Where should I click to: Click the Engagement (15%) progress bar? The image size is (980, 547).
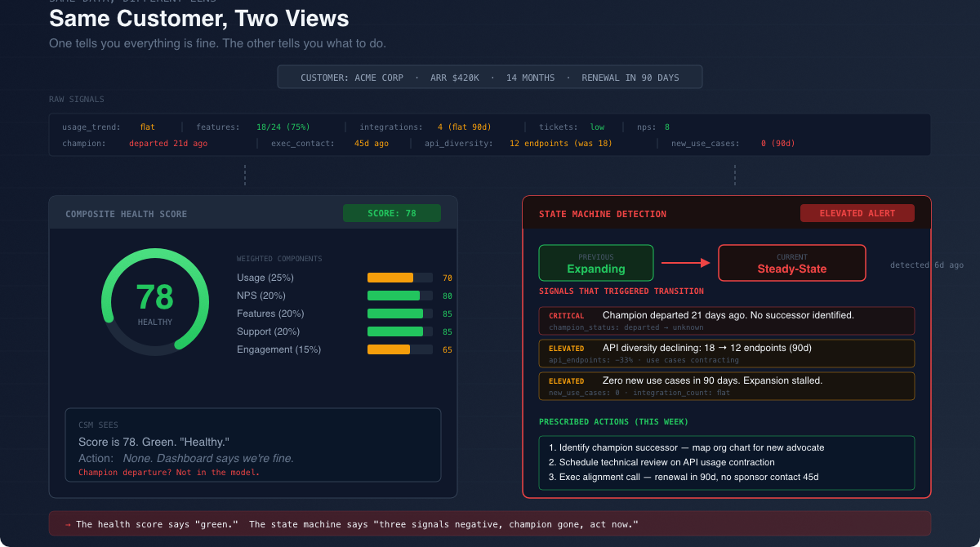(400, 349)
